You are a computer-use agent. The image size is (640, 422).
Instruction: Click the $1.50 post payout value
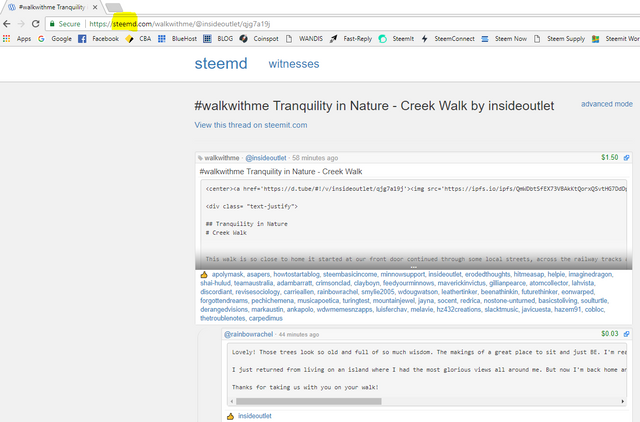(x=610, y=158)
